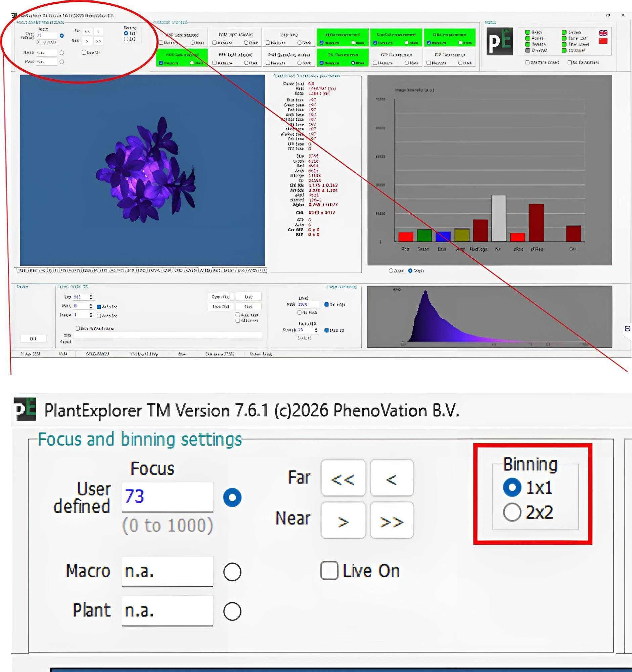This screenshot has width=632, height=672.
Task: Step focus far with enlarged single < button
Action: click(392, 478)
